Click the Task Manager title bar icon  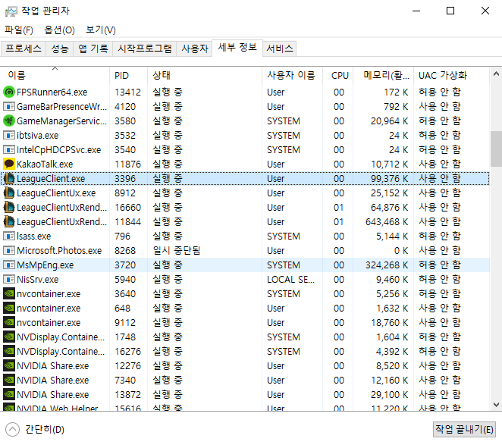pos(11,11)
